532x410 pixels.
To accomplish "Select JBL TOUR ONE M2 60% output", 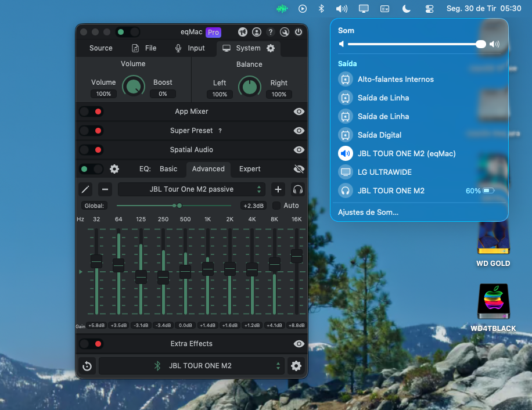I will tap(419, 191).
